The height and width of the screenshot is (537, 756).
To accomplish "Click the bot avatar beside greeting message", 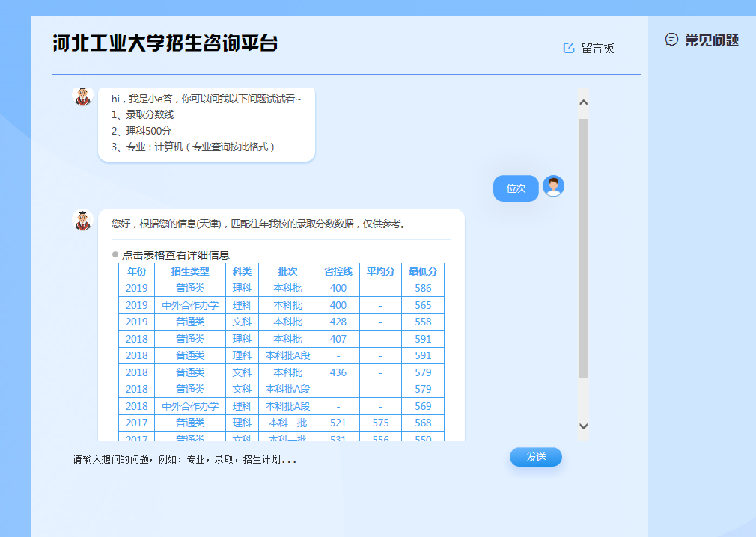I will pyautogui.click(x=82, y=96).
